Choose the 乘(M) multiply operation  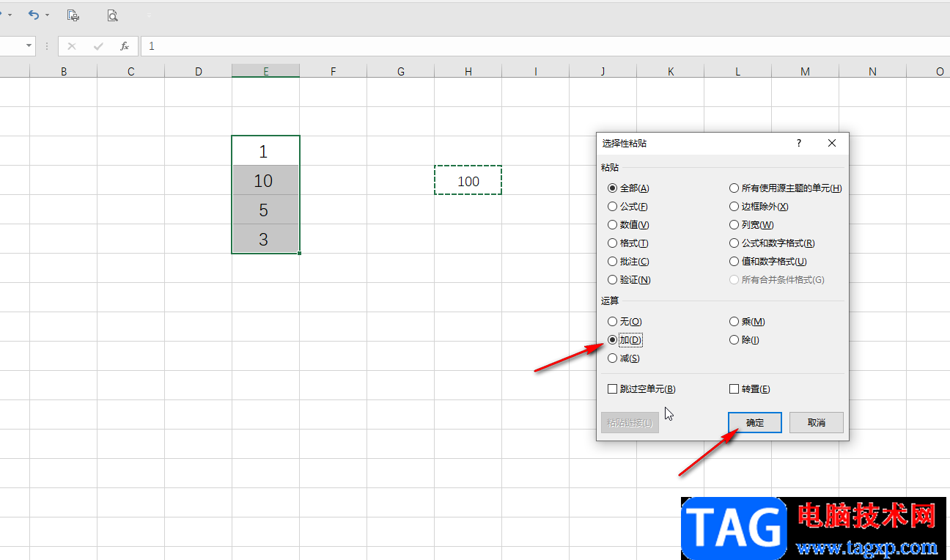[747, 322]
